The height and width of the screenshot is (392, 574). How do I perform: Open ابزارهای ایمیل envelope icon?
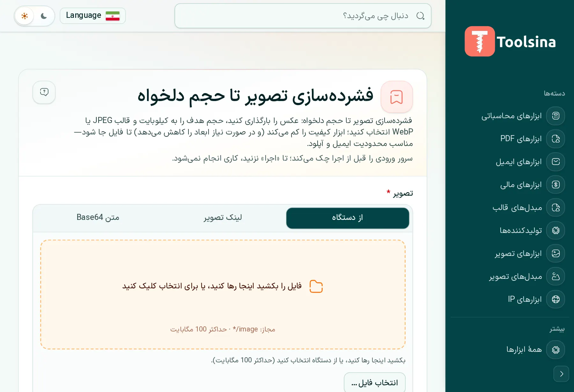556,162
